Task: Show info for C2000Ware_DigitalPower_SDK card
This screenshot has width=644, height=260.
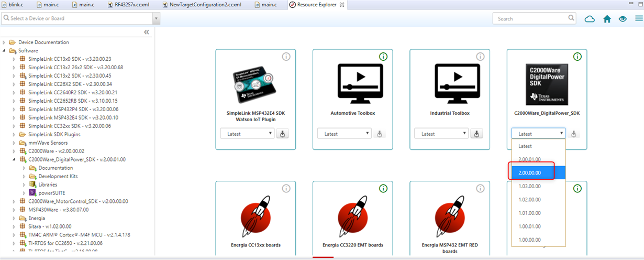Action: tap(578, 57)
